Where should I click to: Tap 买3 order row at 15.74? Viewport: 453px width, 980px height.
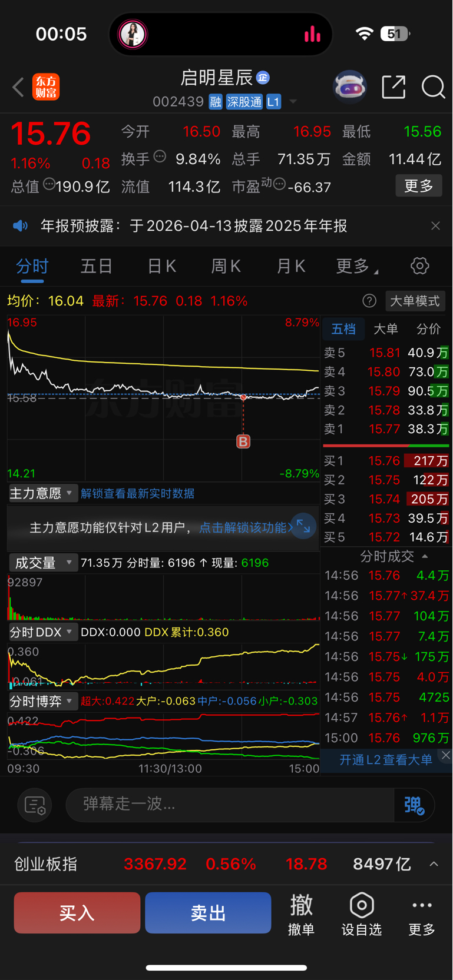[x=386, y=499]
